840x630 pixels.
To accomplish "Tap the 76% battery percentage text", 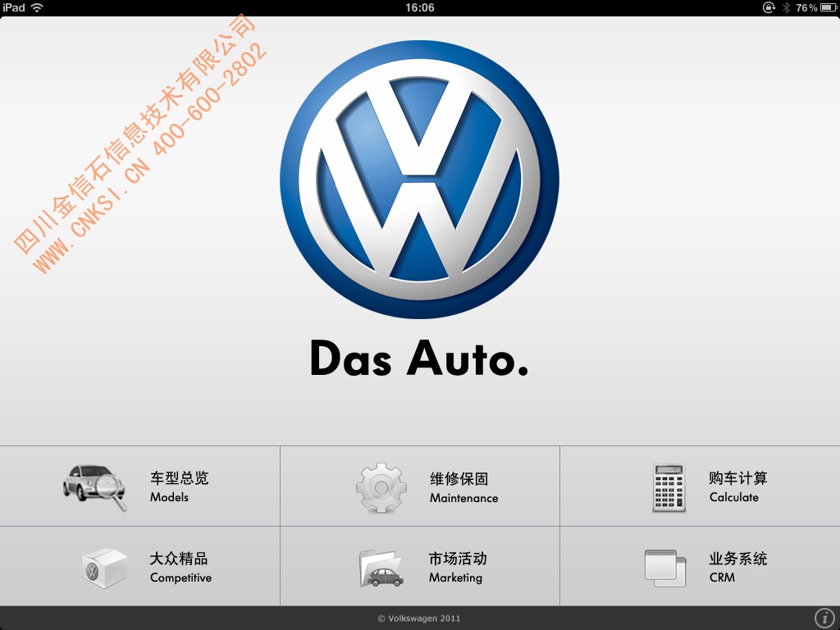I will (806, 7).
